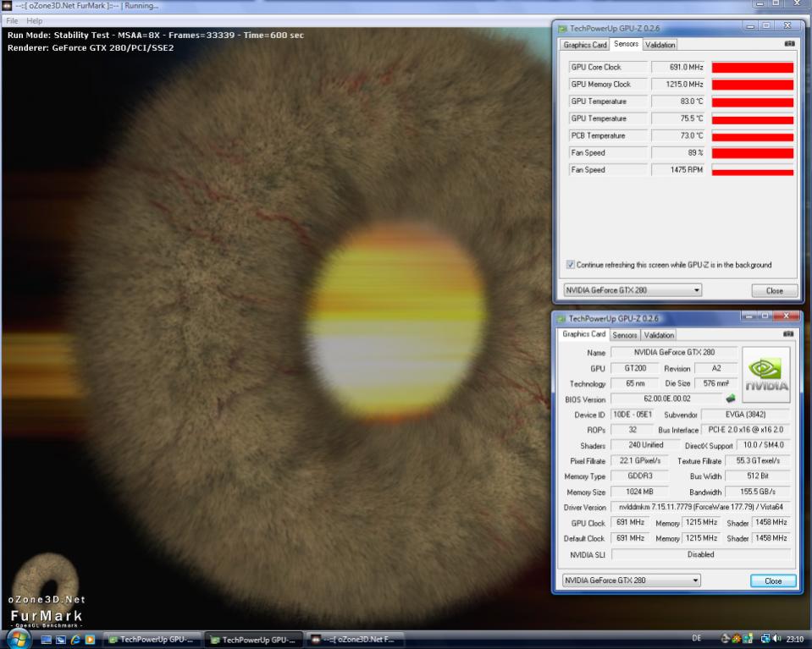812x649 pixels.
Task: Click Close button in Graphics Card GPU-Z window
Action: coord(773,580)
